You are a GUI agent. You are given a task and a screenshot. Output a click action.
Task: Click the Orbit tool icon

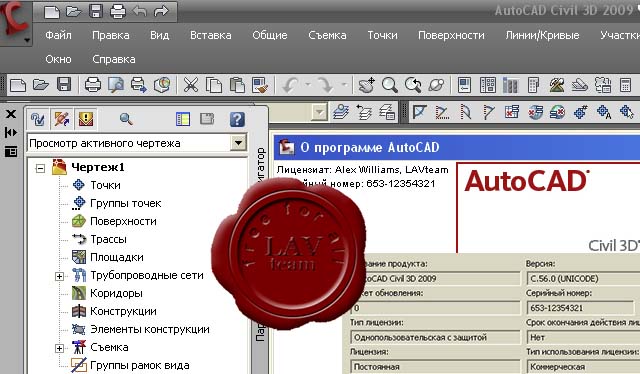[436, 85]
